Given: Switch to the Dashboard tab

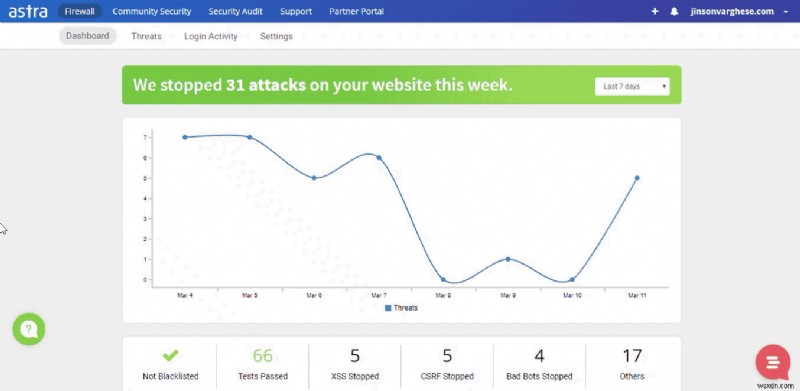Looking at the screenshot, I should pos(88,36).
